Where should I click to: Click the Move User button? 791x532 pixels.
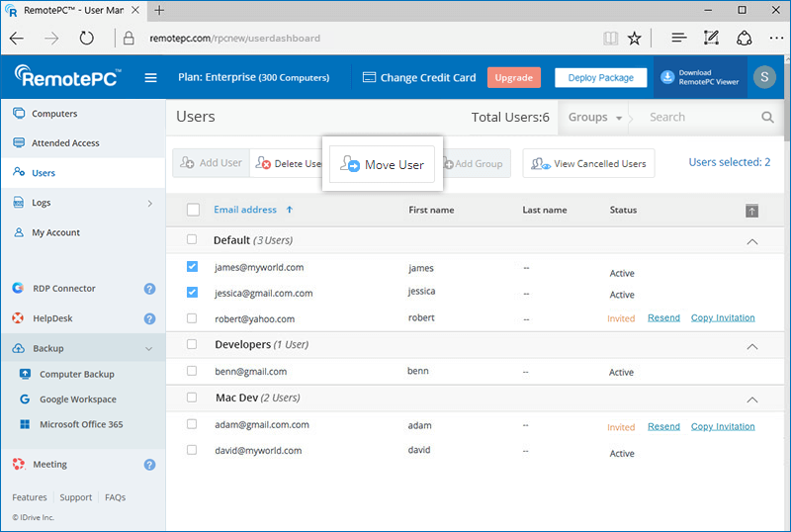pyautogui.click(x=383, y=165)
